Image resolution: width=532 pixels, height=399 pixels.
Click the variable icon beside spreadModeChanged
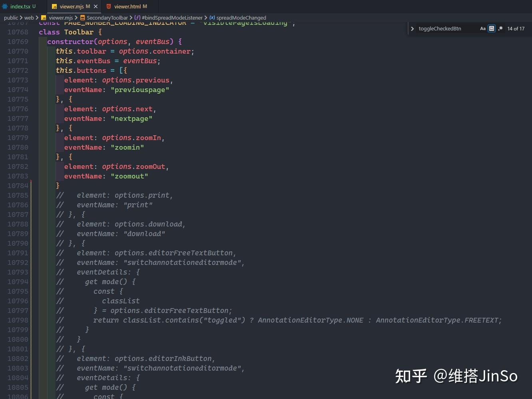(x=211, y=18)
